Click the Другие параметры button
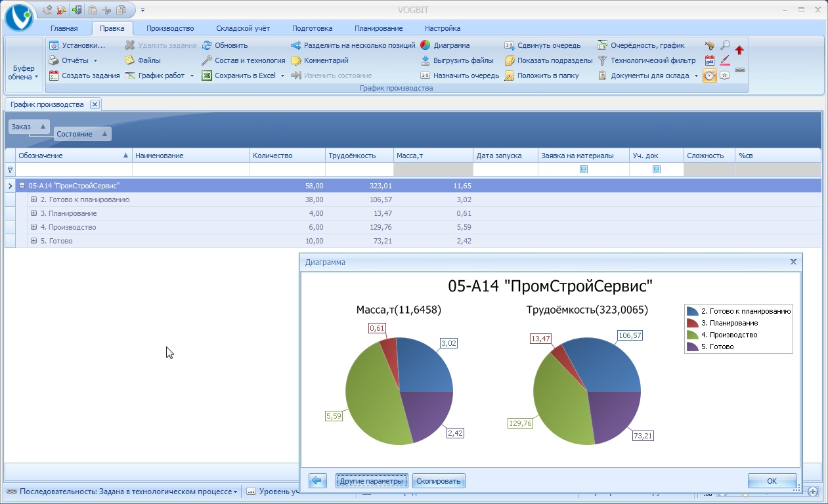828x504 pixels. (372, 481)
